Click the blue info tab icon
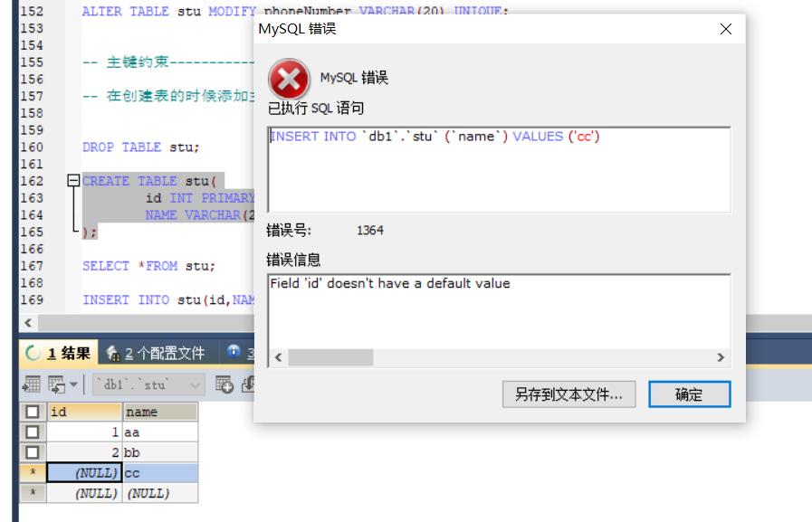This screenshot has height=522, width=812. tap(234, 351)
